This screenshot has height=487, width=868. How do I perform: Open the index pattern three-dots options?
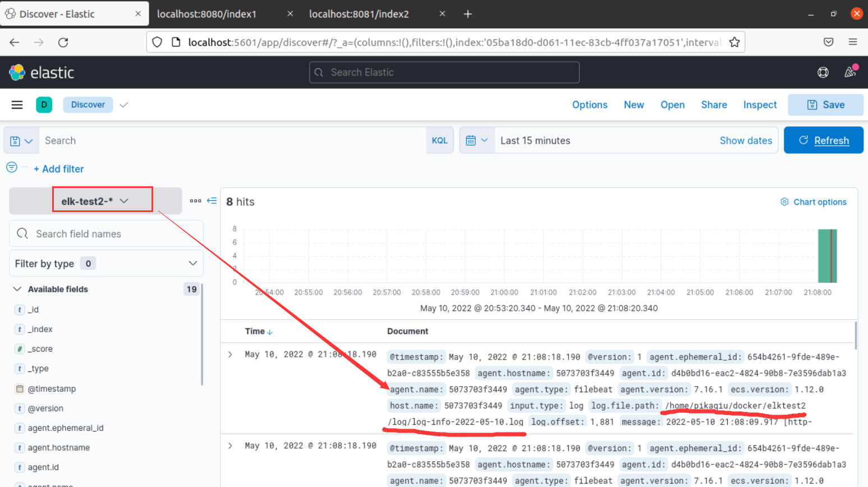tap(195, 201)
